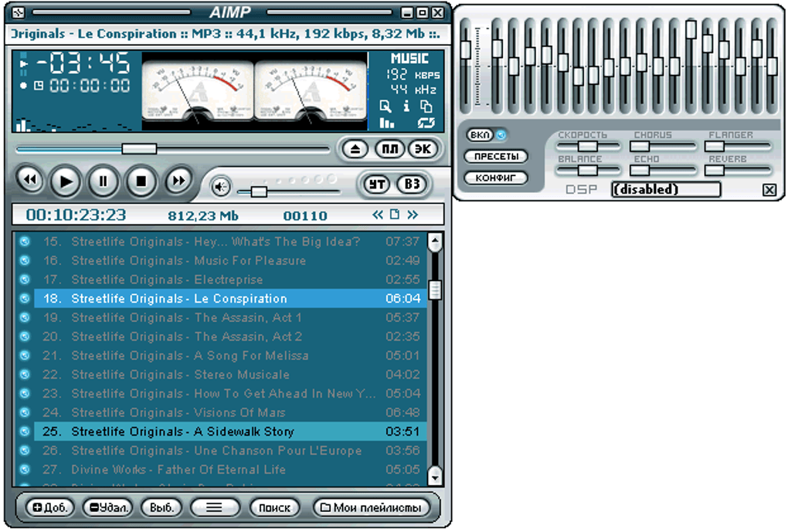The width and height of the screenshot is (788, 532).
Task: Open track info with the 'i' icon
Action: 406,106
